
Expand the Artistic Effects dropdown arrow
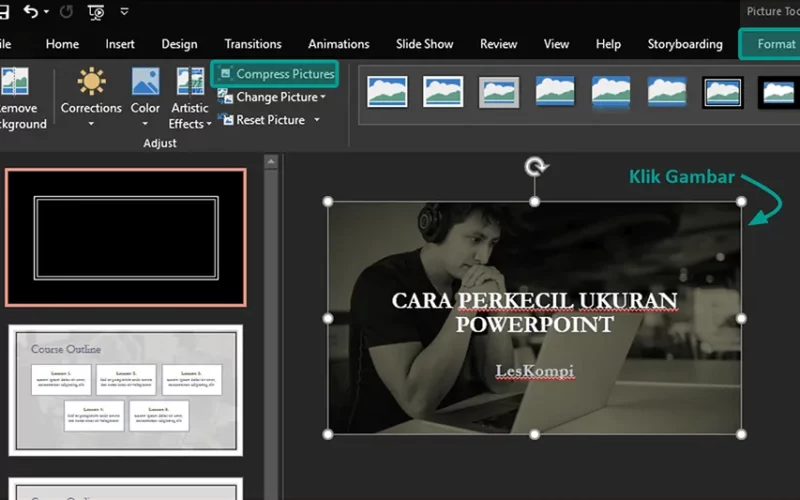pos(209,124)
